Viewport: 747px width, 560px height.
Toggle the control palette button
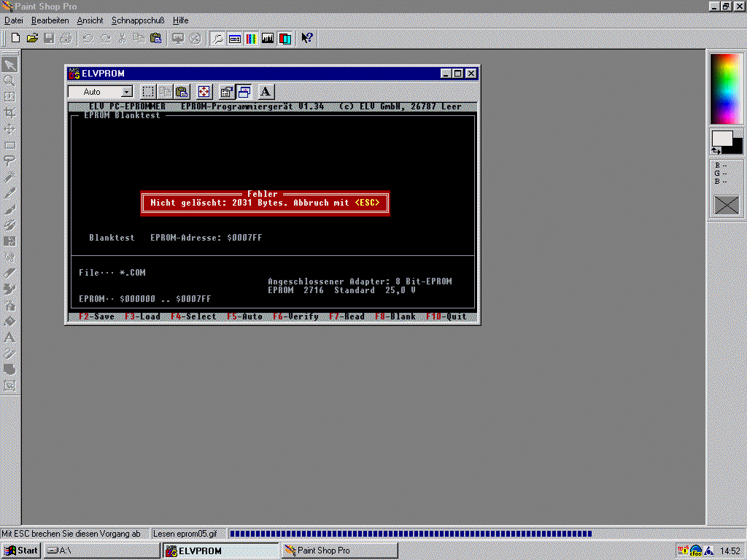coord(234,38)
